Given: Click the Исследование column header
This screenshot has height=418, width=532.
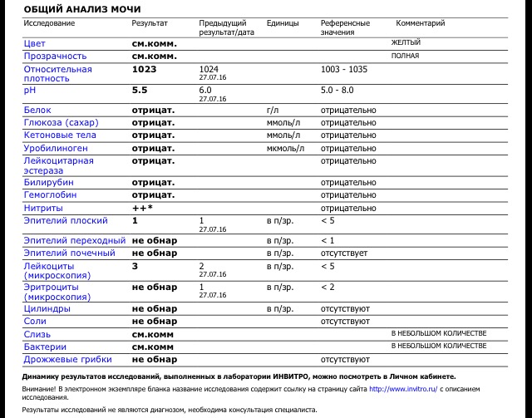Looking at the screenshot, I should coord(49,23).
